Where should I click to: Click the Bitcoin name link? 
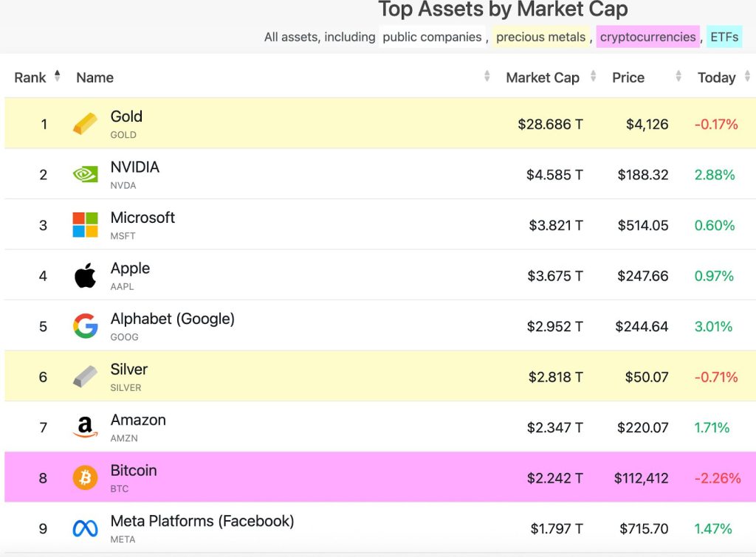pyautogui.click(x=134, y=470)
